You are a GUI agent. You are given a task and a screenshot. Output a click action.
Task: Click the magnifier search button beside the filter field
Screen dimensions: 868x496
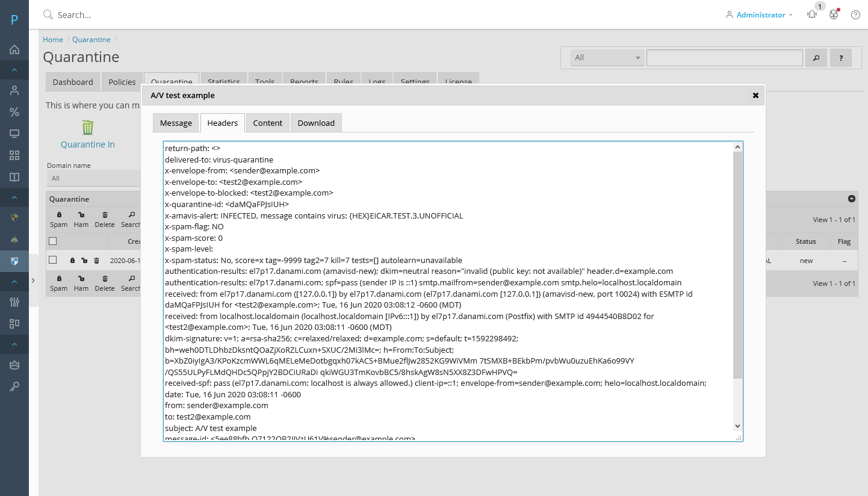[x=816, y=58]
